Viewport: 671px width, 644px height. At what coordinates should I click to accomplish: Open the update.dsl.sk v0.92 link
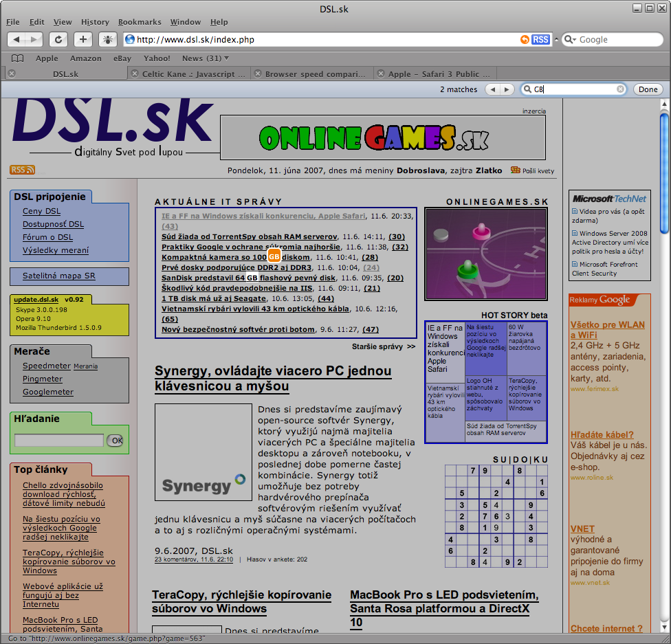click(x=49, y=300)
